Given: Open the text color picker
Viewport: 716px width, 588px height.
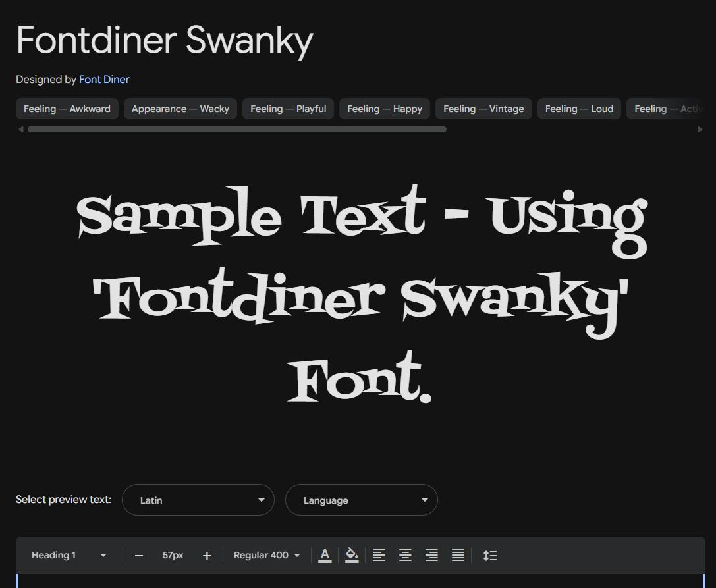Looking at the screenshot, I should pos(325,555).
